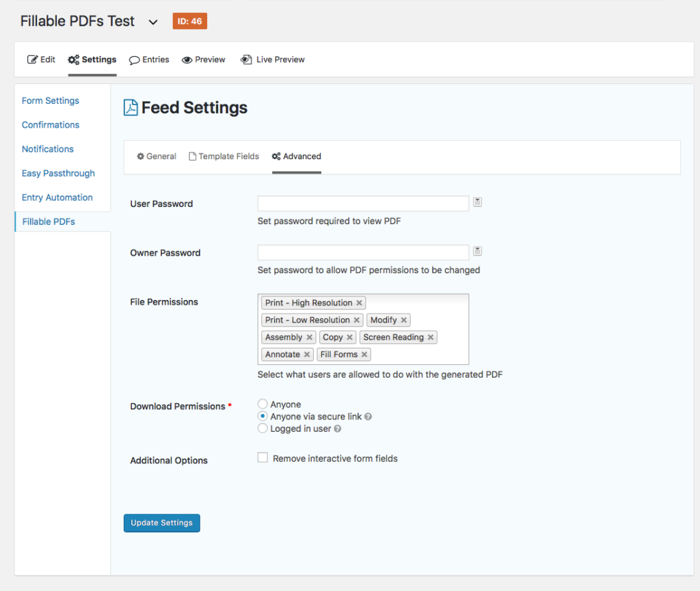Click into the User Password field
700x591 pixels.
[363, 203]
